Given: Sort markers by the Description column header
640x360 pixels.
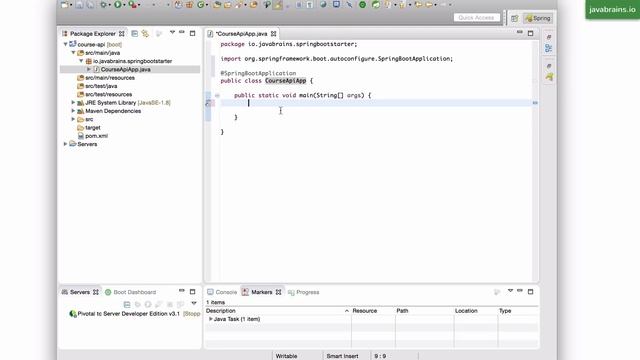Looking at the screenshot, I should click(x=278, y=311).
